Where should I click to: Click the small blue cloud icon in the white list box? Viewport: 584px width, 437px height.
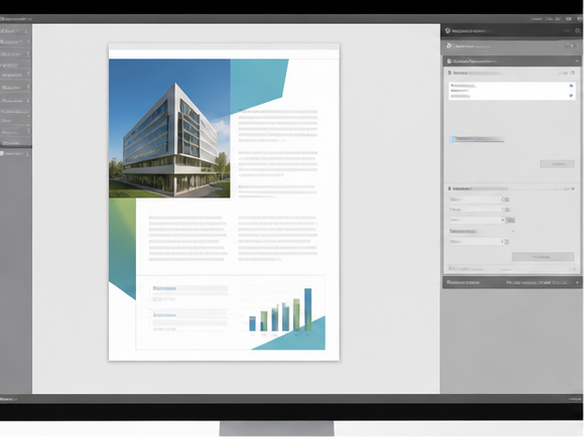[x=571, y=86]
